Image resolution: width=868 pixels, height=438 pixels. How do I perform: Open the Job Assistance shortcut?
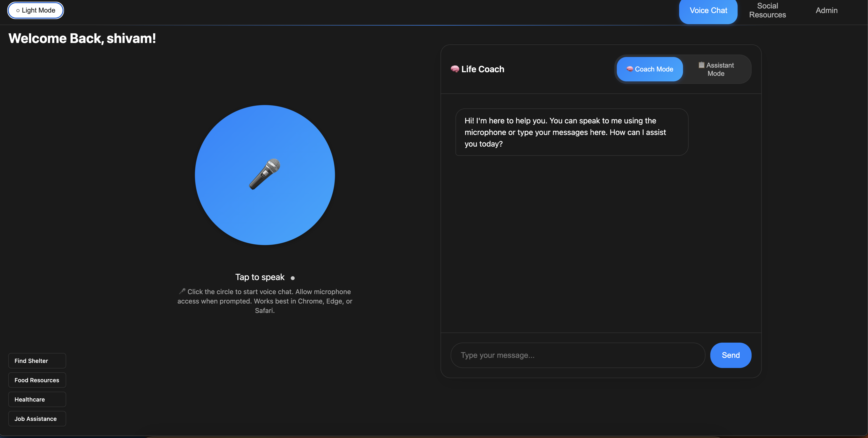37,419
